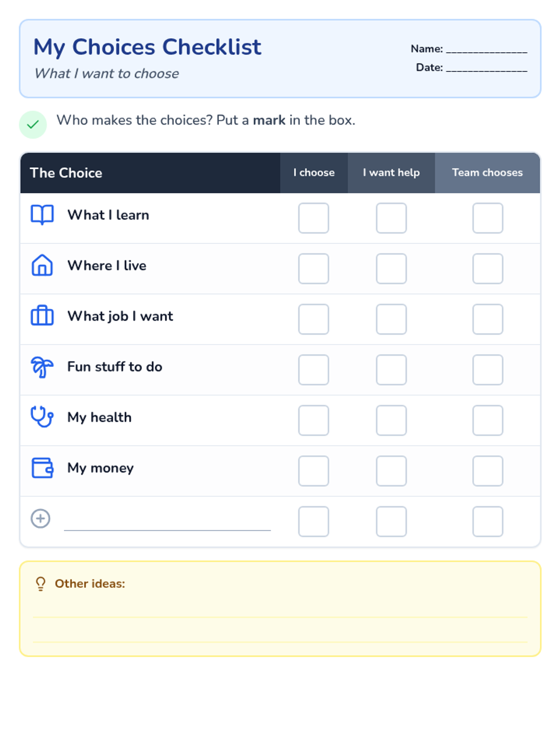This screenshot has width=560, height=747.
Task: Click the briefcase icon for What job I want
Action: pos(42,316)
